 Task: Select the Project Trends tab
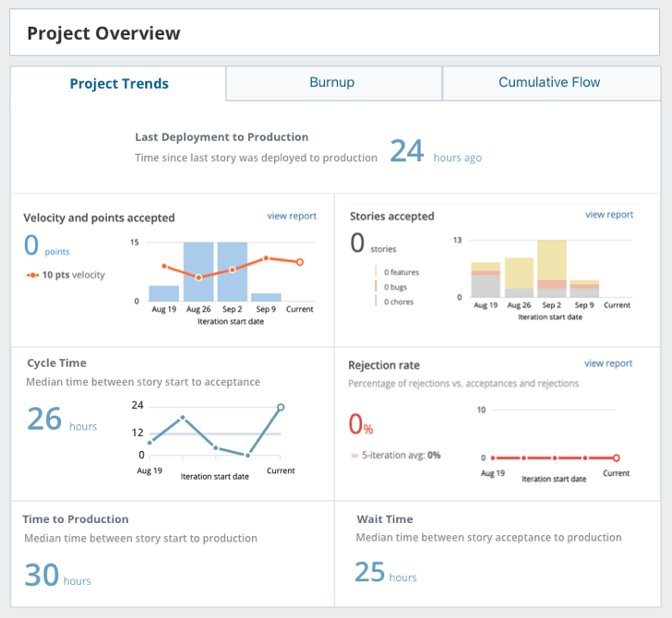[119, 84]
